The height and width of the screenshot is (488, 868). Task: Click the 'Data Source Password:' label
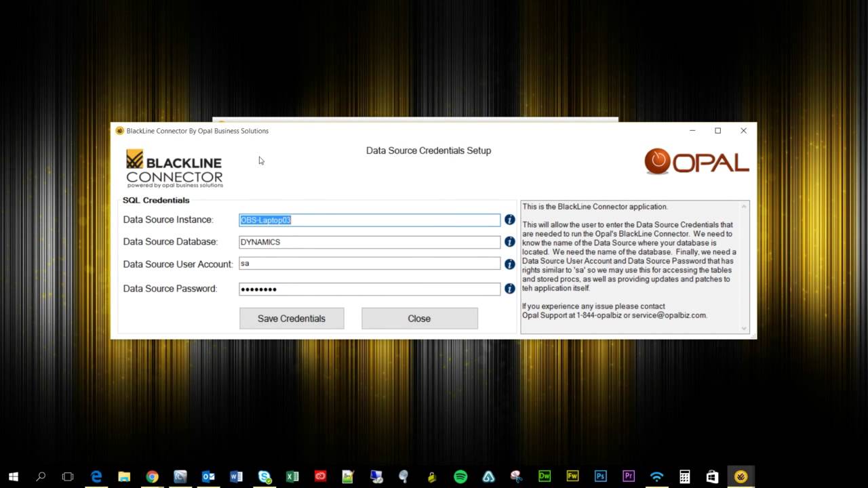(x=170, y=289)
